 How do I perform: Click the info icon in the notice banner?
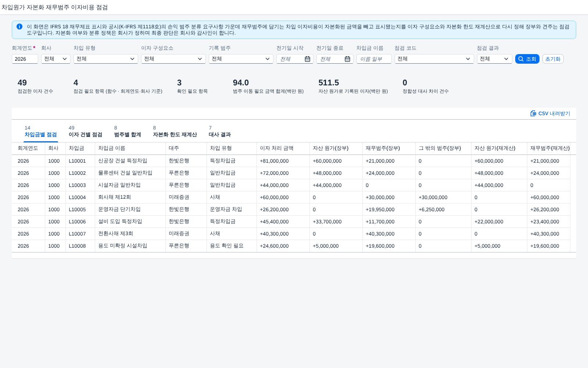point(19,26)
